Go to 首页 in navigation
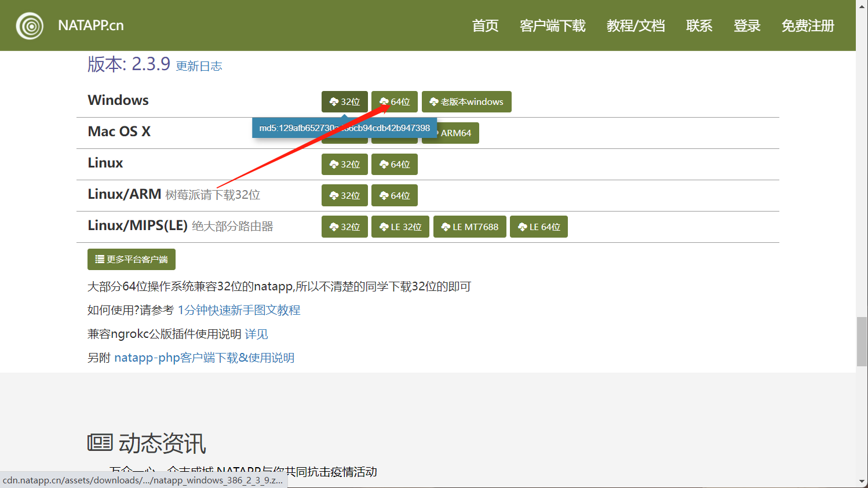This screenshot has height=488, width=868. tap(485, 26)
